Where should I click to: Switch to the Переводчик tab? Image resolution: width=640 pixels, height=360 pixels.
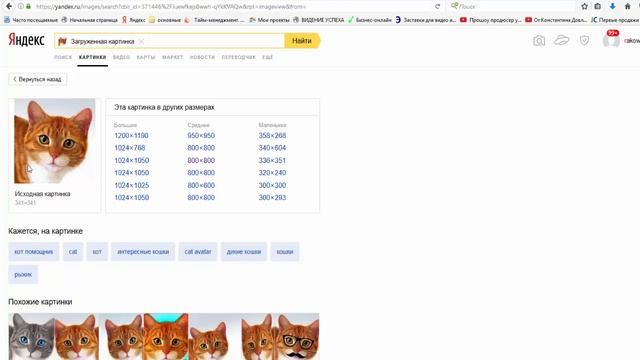click(238, 57)
